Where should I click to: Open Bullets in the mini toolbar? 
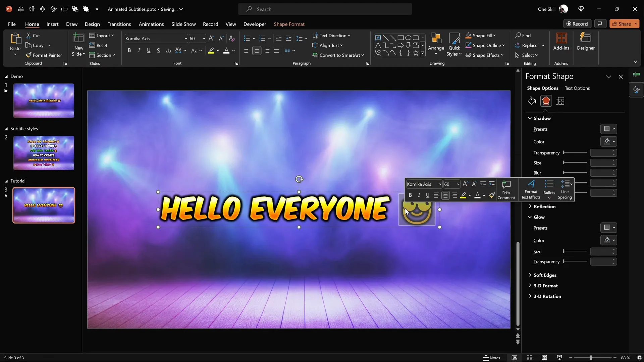pos(549,190)
